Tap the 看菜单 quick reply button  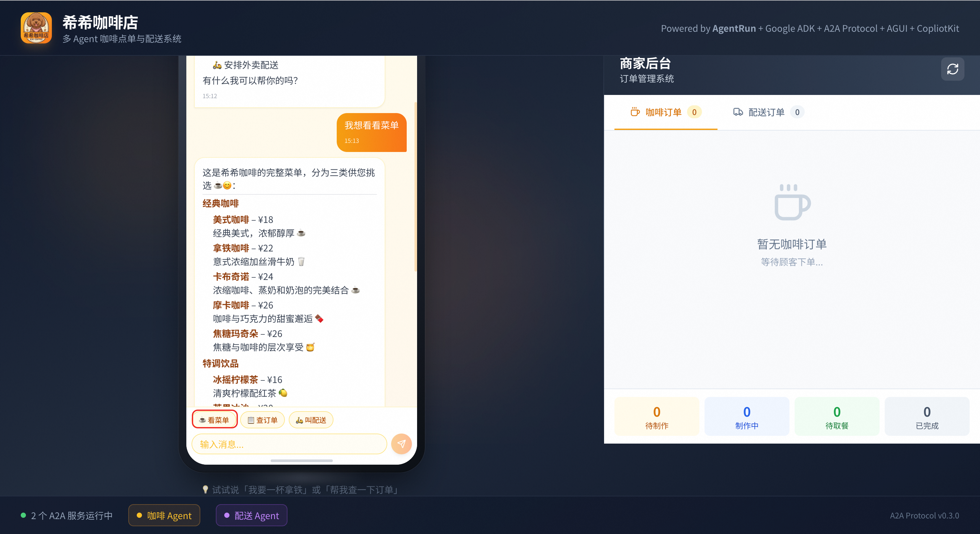pyautogui.click(x=215, y=420)
